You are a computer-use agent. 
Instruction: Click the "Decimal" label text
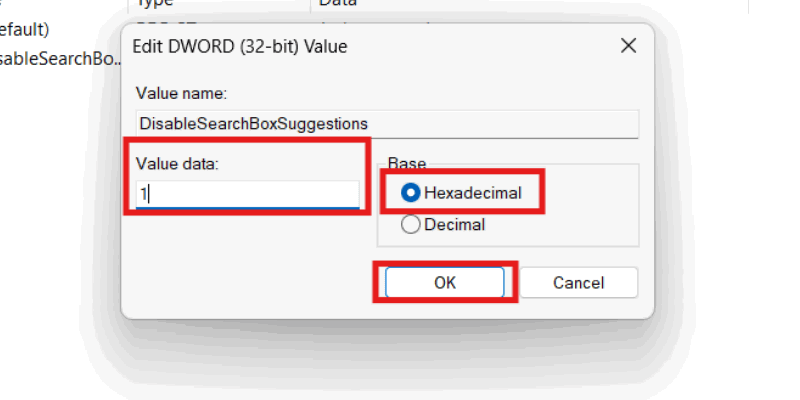[454, 225]
